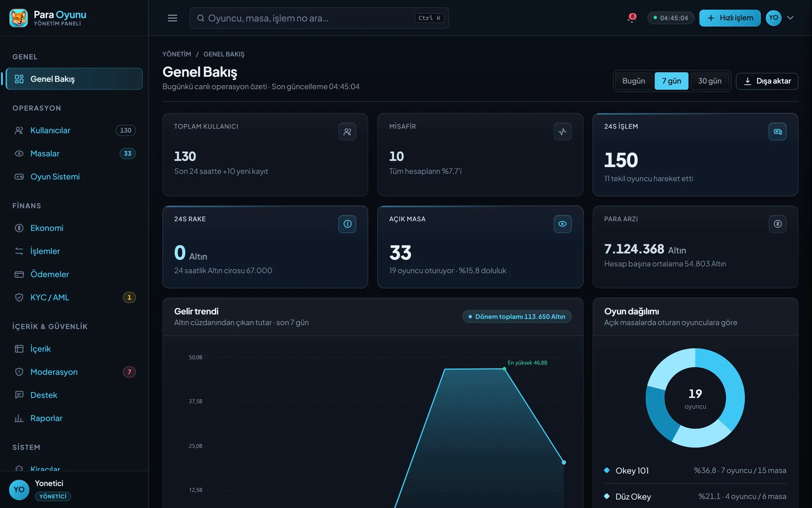Click the Ekonomi coin icon
812x508 pixels.
[19, 228]
